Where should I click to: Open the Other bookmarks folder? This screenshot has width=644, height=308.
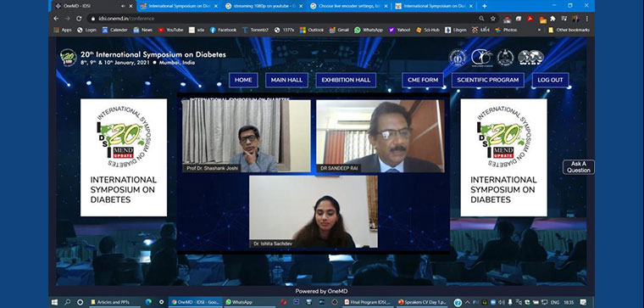click(569, 30)
